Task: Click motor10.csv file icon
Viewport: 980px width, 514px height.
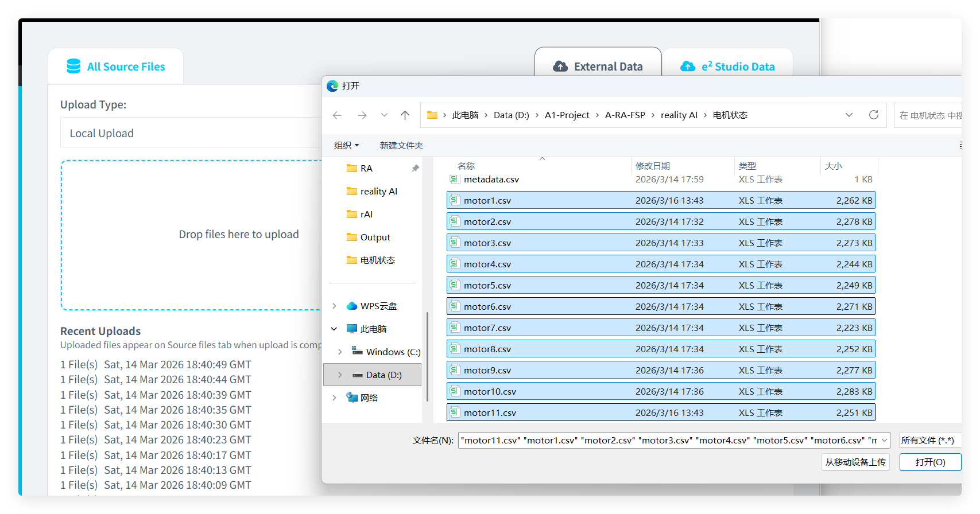Action: point(454,391)
